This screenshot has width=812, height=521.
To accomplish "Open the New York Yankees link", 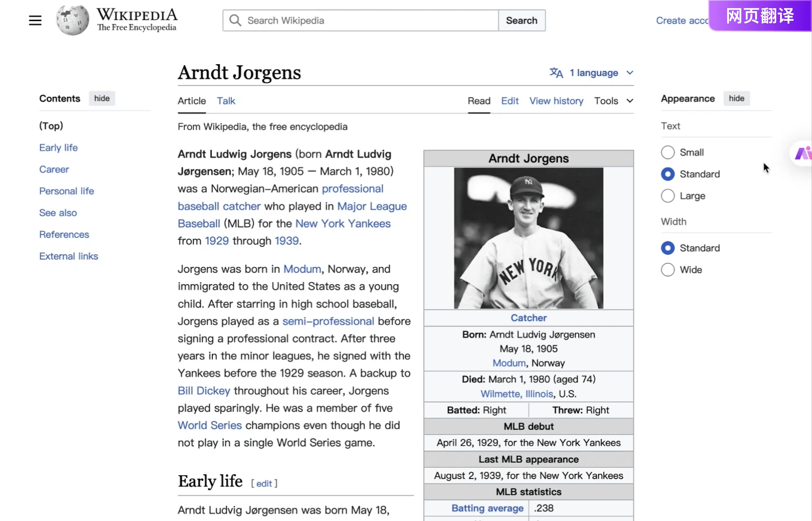I will pyautogui.click(x=343, y=224).
